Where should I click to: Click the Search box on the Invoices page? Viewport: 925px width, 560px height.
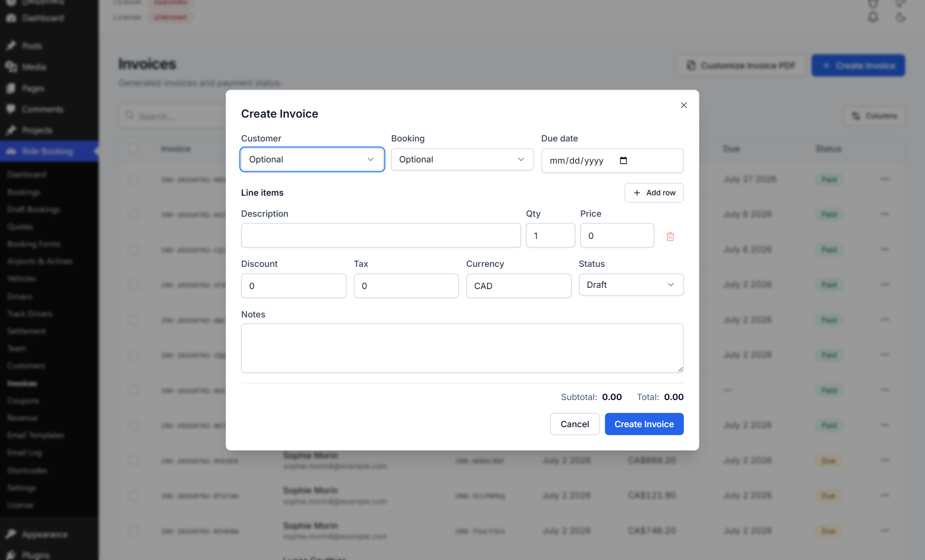click(173, 116)
